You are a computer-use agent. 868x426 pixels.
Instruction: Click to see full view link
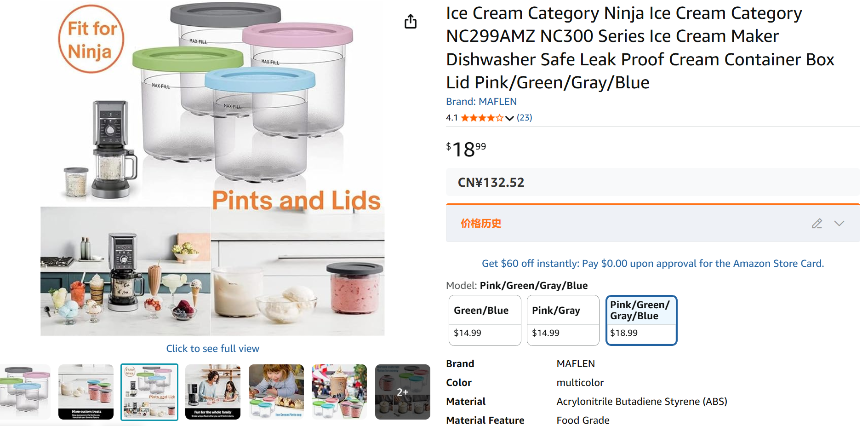pyautogui.click(x=212, y=349)
